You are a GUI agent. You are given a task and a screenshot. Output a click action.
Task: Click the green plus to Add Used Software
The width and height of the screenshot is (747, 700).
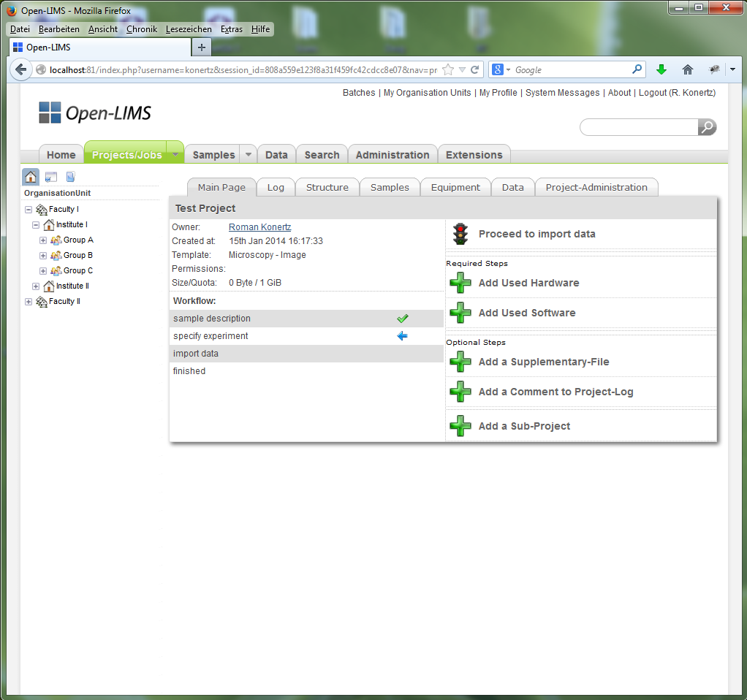[460, 313]
